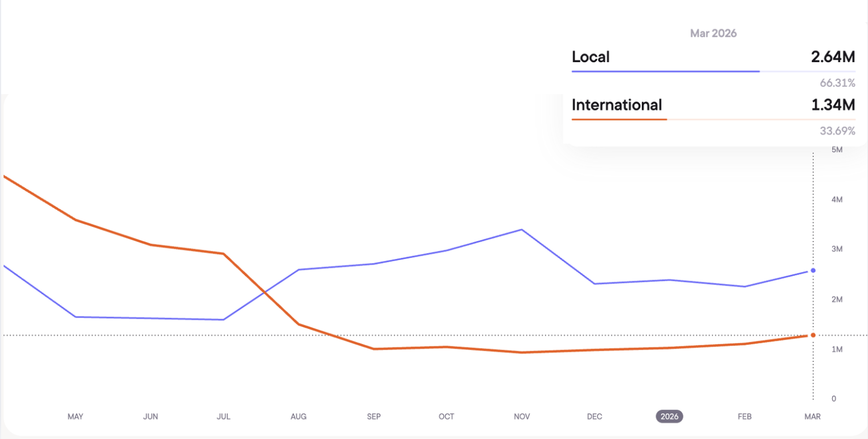Click the MAR label on the timeline
The height and width of the screenshot is (439, 868).
(x=812, y=417)
